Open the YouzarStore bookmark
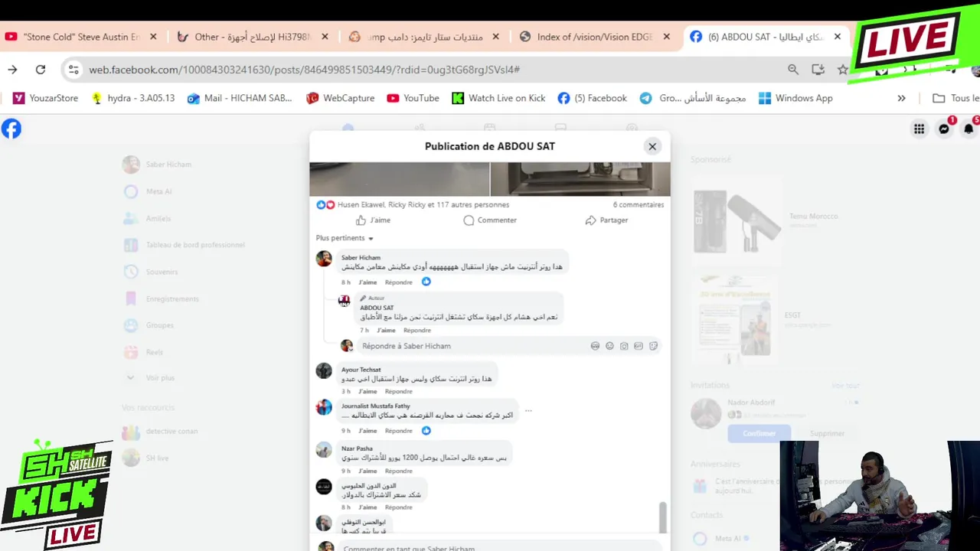Image resolution: width=980 pixels, height=551 pixels. point(45,98)
